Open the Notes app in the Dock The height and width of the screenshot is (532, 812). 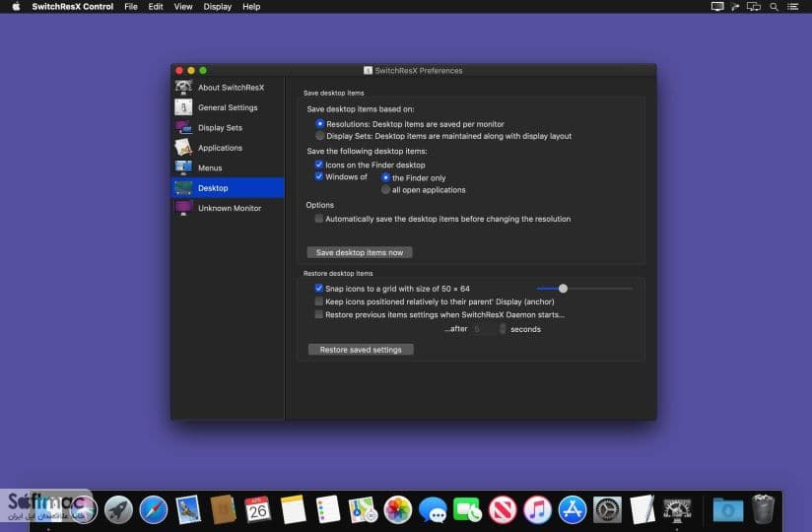point(293,509)
